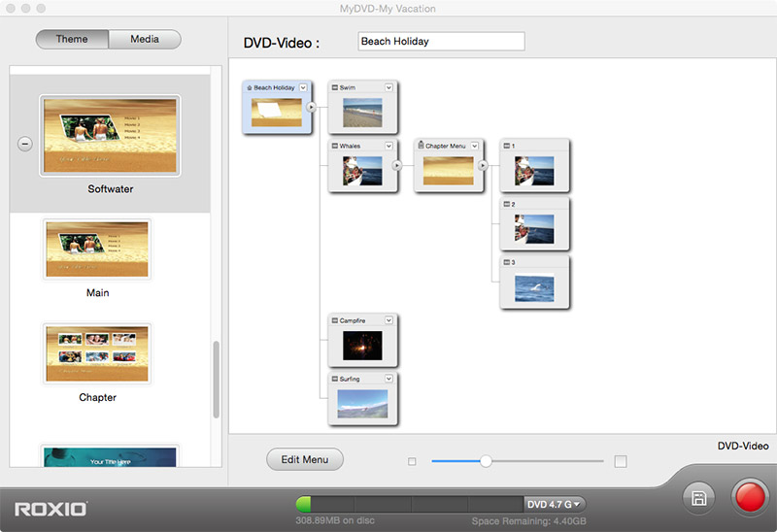Click the small zoom-out square icon

pos(412,462)
